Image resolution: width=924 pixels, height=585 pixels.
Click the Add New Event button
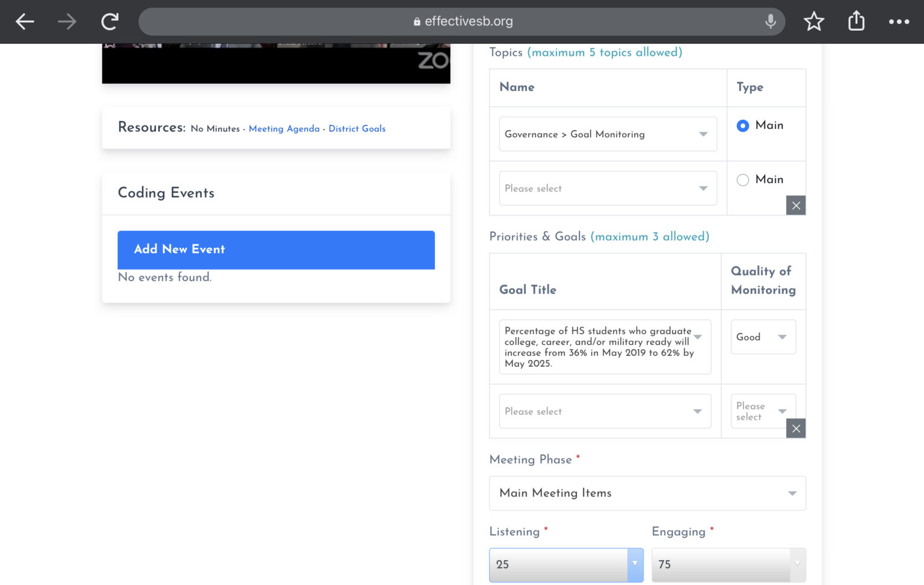pos(276,250)
